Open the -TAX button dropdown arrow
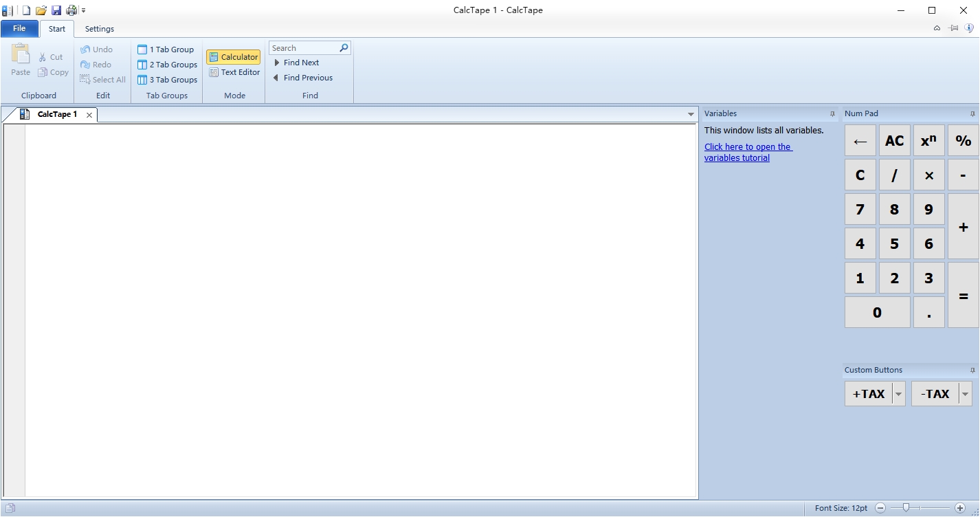Screen dimensions: 980x517 (966, 394)
